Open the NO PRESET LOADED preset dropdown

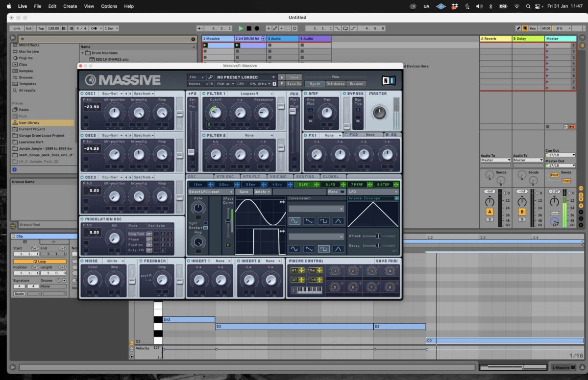246,77
